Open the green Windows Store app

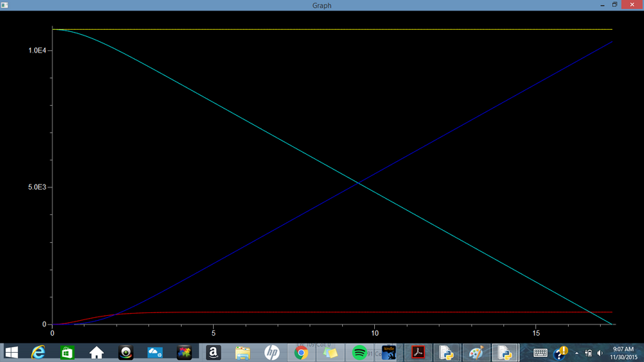click(67, 352)
